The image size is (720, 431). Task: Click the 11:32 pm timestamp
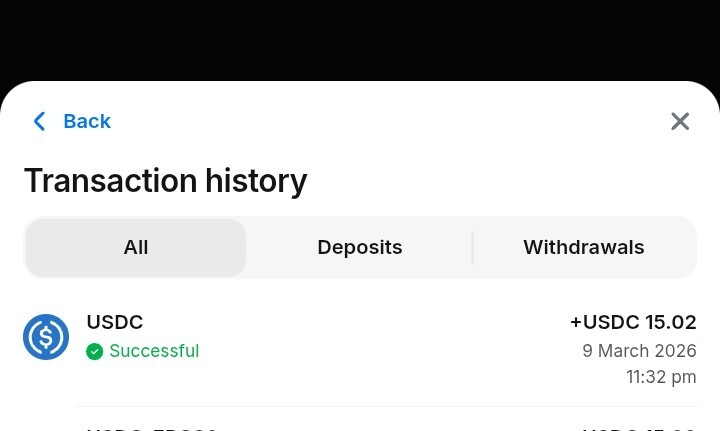[661, 377]
